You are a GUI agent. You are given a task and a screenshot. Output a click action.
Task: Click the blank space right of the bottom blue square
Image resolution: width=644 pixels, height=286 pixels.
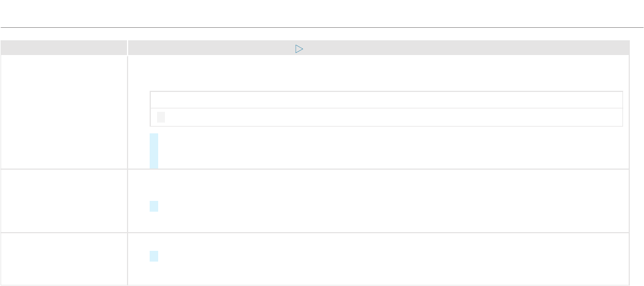point(393,256)
